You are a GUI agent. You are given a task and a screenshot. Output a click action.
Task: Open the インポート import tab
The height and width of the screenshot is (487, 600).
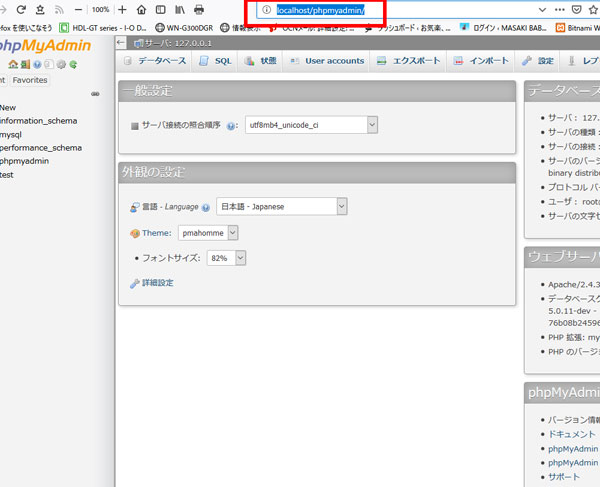(x=481, y=61)
